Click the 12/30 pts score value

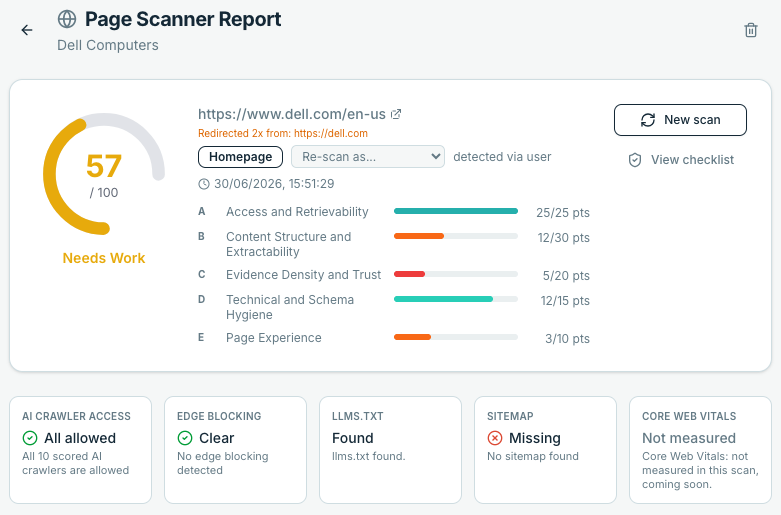[x=563, y=238]
